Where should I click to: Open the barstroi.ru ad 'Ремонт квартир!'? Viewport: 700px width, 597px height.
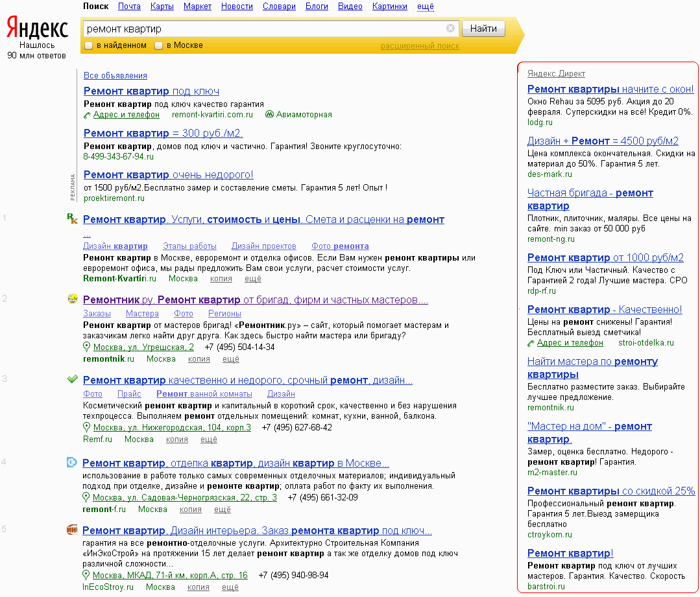pos(570,553)
